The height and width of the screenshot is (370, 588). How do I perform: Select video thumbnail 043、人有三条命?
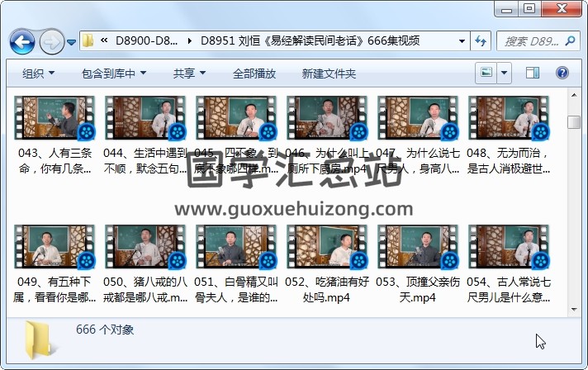(55, 118)
